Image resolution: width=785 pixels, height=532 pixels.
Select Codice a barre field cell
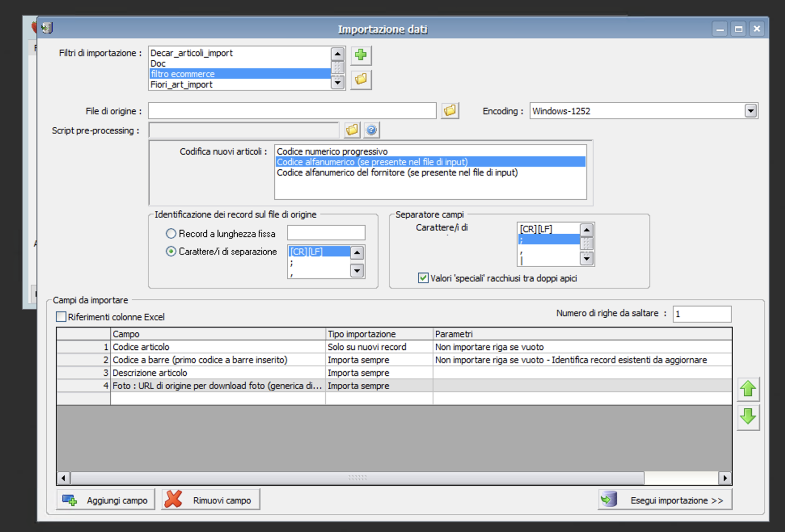pyautogui.click(x=218, y=360)
